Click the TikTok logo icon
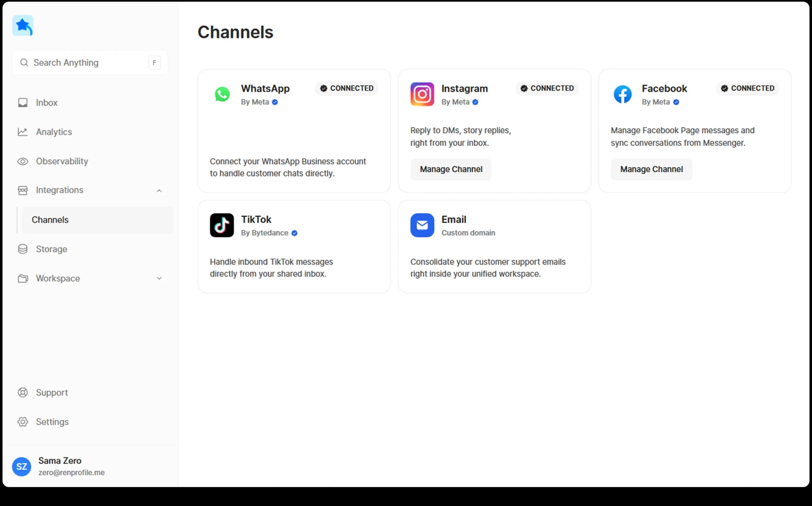This screenshot has height=506, width=812. coord(222,225)
